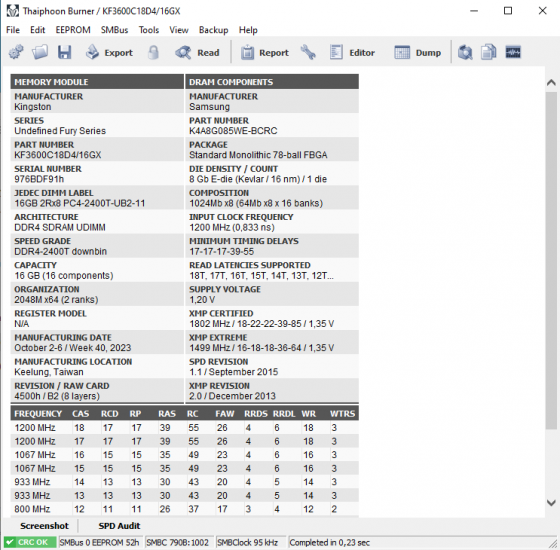Screen dimensions: 560x550
Task: Click DRAM part number K4A8G085WE-BCRC
Action: point(233,131)
